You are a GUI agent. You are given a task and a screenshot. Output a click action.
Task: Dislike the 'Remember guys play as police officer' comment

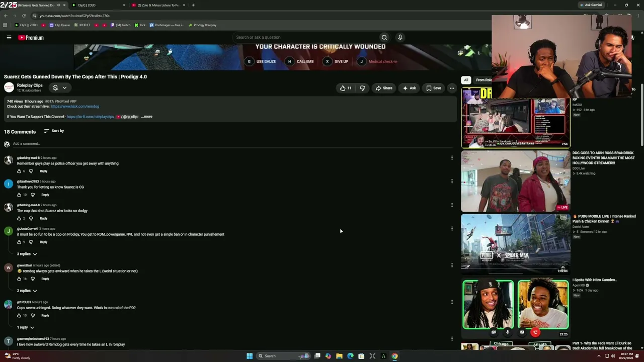(31, 171)
